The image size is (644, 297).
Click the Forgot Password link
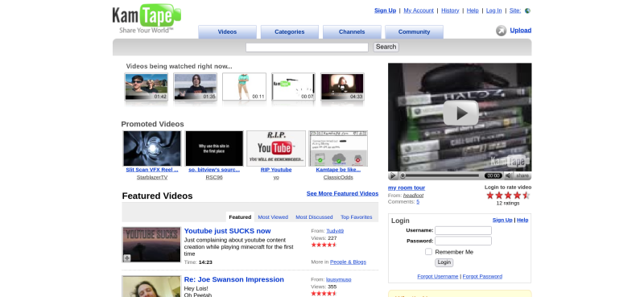point(482,276)
